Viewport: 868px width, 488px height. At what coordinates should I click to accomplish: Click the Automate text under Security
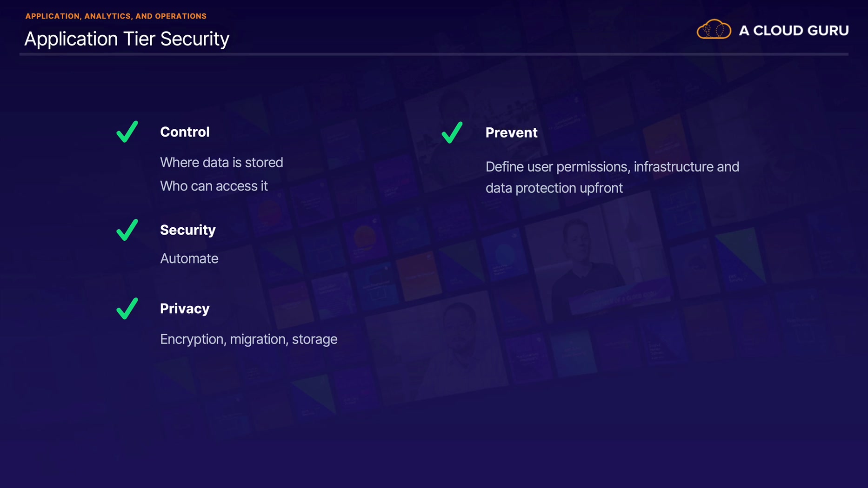[x=189, y=258]
